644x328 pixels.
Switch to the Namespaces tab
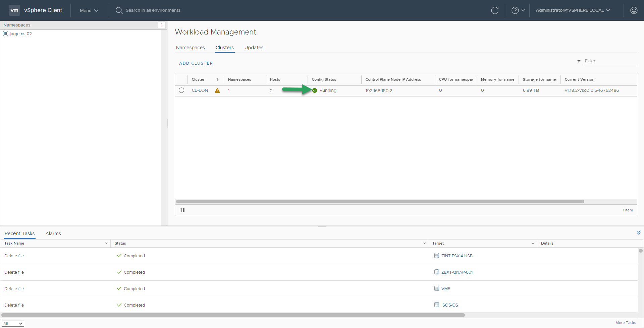pyautogui.click(x=191, y=48)
